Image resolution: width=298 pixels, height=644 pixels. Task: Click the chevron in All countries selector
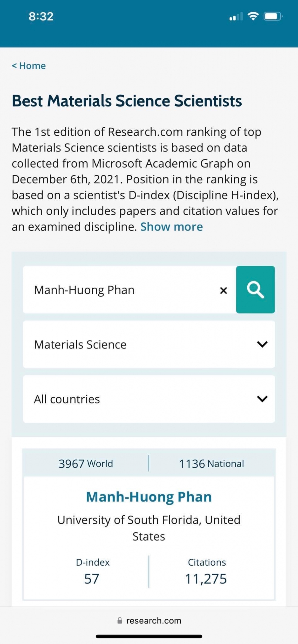click(262, 399)
